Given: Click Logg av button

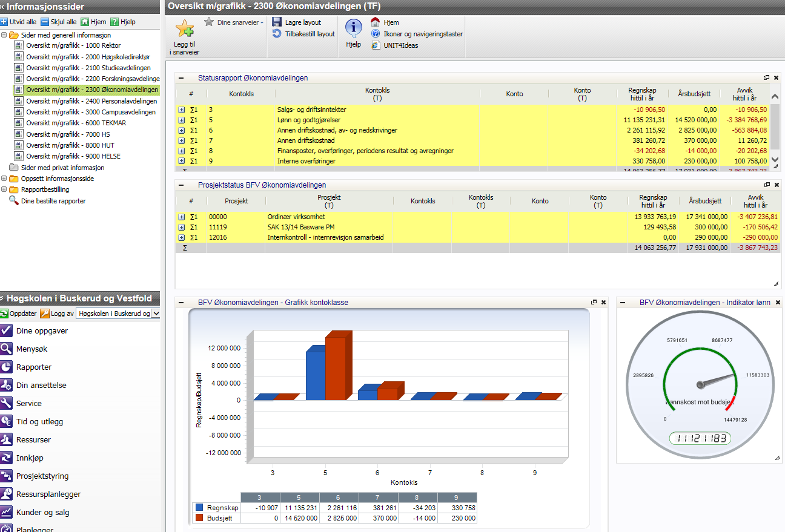Looking at the screenshot, I should coord(57,314).
